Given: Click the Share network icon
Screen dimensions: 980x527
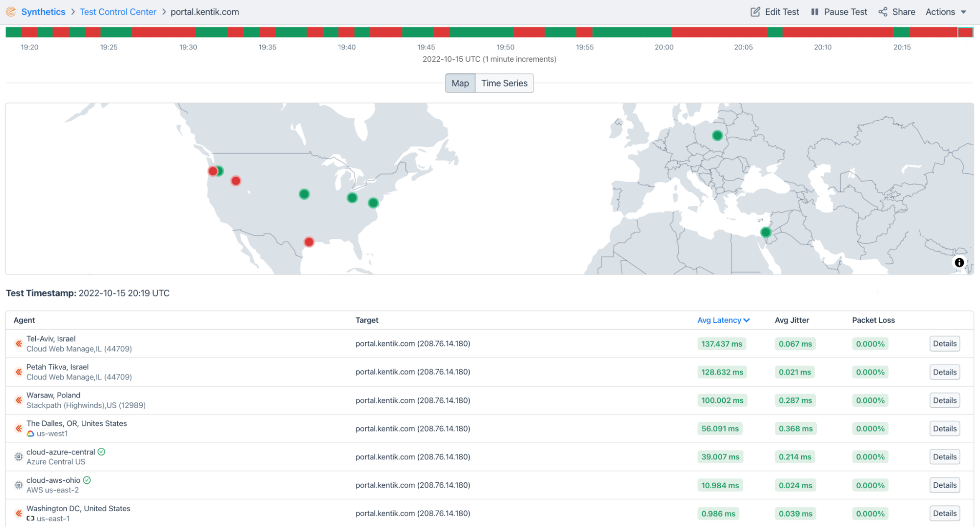Looking at the screenshot, I should [882, 12].
